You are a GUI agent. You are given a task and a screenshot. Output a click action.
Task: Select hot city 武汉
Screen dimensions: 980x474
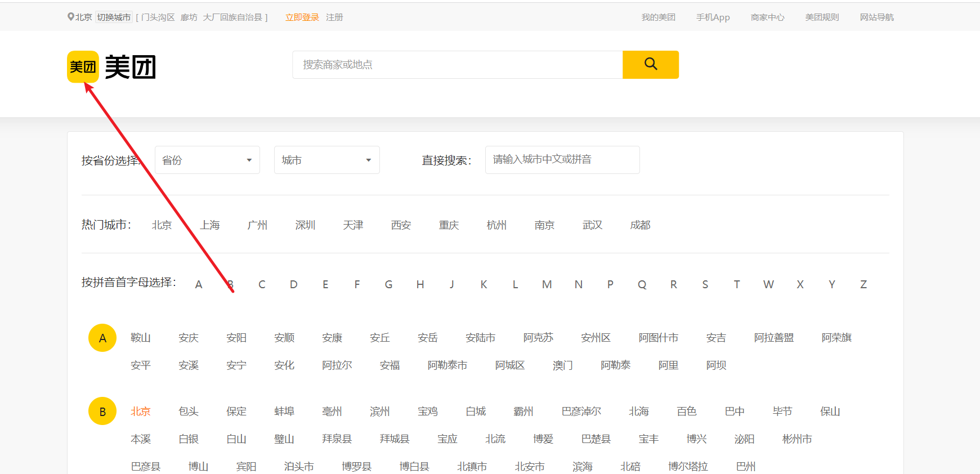(x=593, y=225)
